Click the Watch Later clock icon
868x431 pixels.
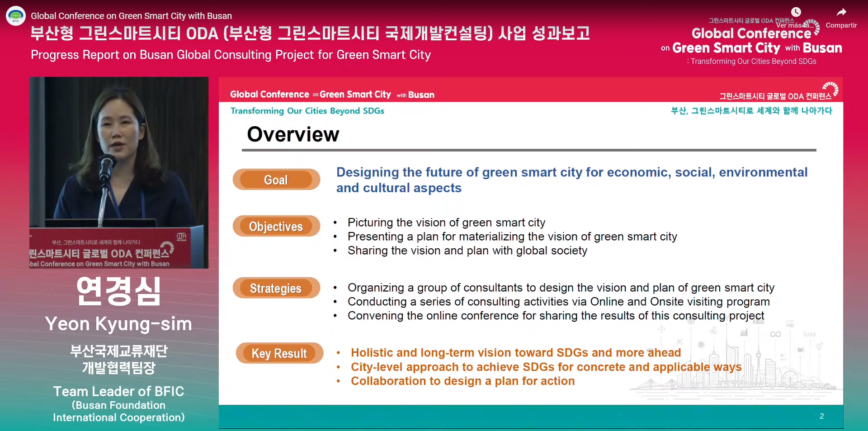tap(796, 12)
